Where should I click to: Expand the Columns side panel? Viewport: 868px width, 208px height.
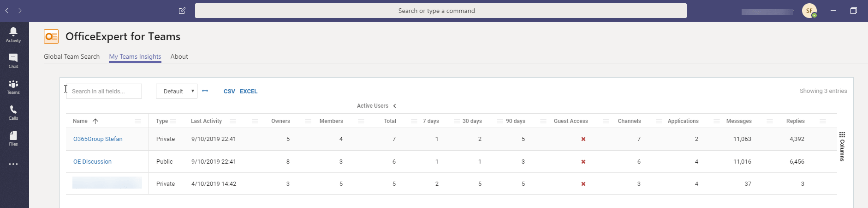pos(842,147)
